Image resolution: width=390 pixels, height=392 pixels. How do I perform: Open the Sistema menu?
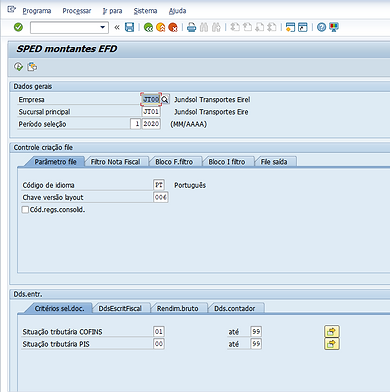pos(145,11)
